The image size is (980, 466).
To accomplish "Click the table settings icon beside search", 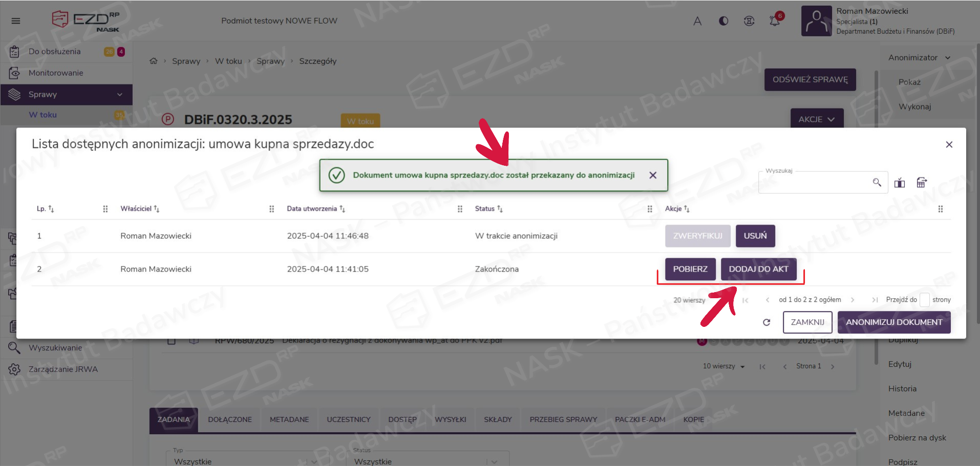I will pos(922,183).
